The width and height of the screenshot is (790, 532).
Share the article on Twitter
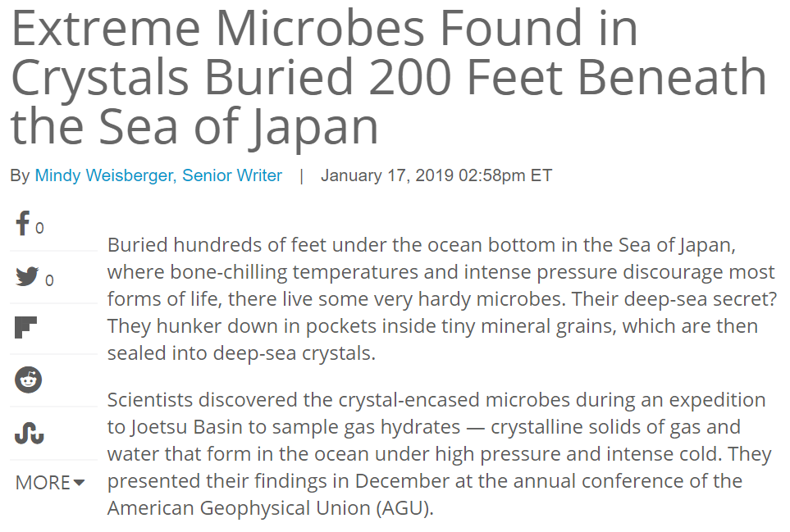(x=27, y=277)
